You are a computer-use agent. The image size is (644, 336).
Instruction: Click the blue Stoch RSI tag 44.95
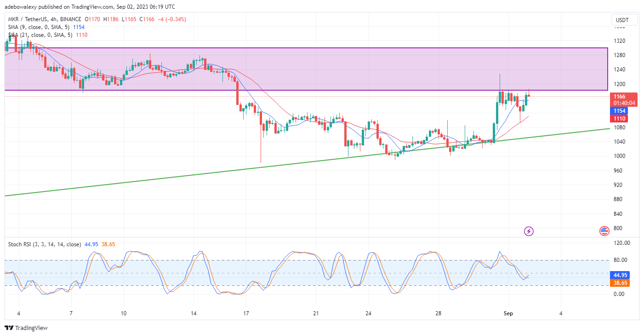pos(619,275)
